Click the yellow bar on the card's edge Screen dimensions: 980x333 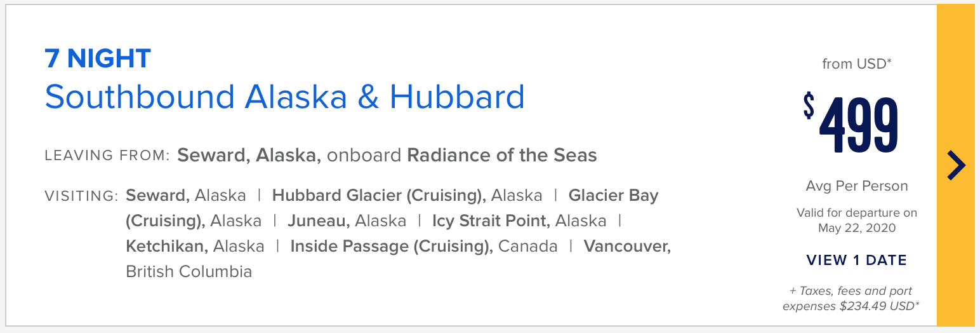tap(956, 166)
